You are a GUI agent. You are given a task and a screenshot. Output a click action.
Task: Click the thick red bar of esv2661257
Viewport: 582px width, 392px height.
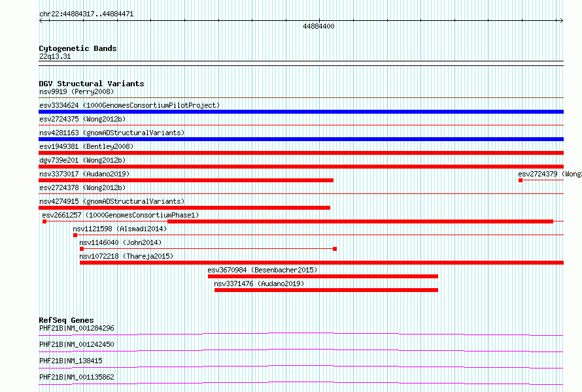[x=360, y=221]
